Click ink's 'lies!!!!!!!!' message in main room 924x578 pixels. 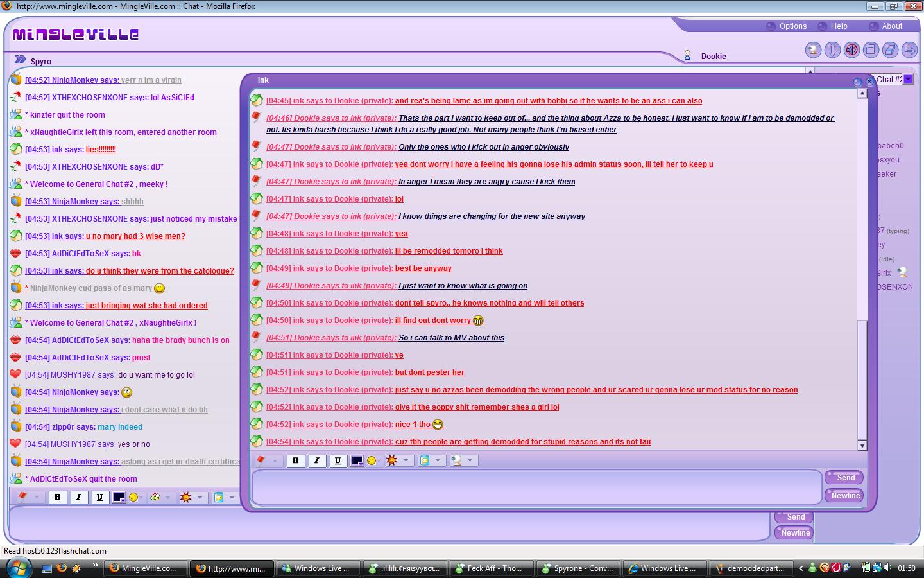(x=101, y=150)
